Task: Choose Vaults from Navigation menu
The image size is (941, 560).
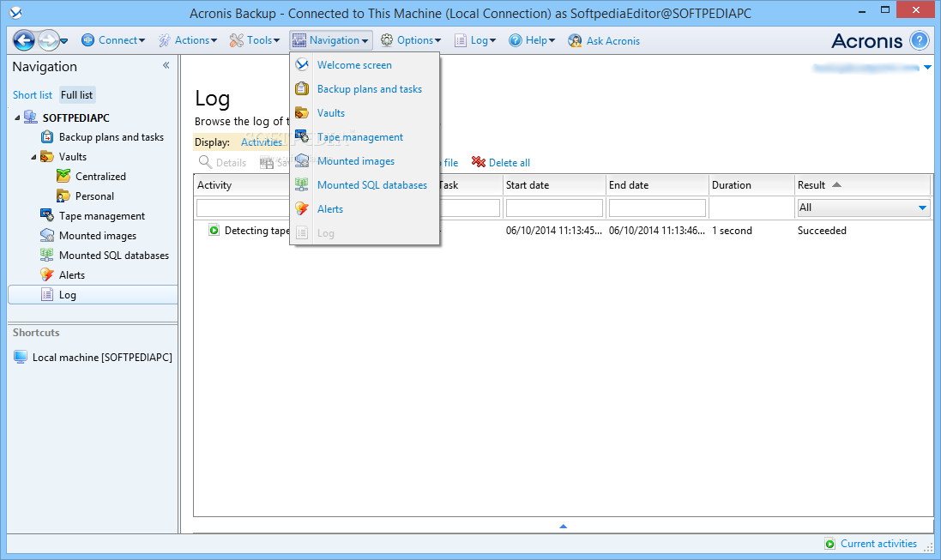Action: pyautogui.click(x=365, y=113)
